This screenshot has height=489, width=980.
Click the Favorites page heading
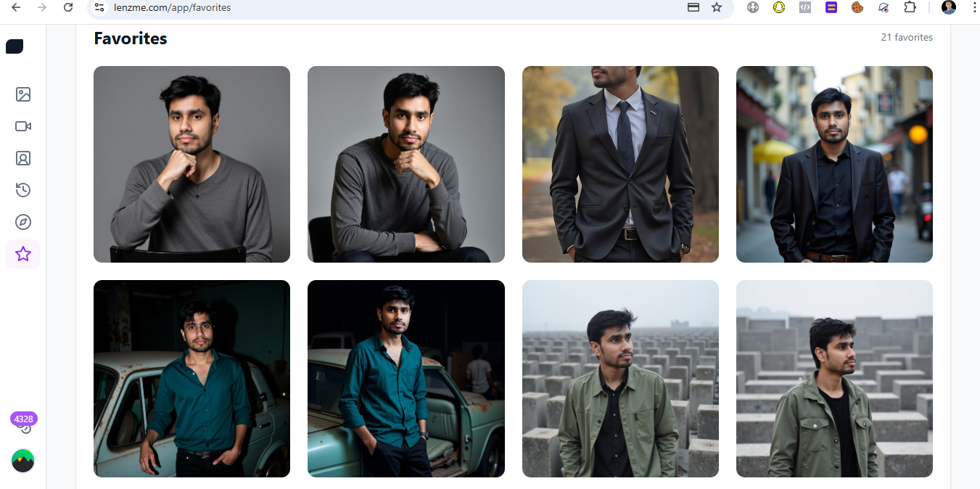point(131,38)
